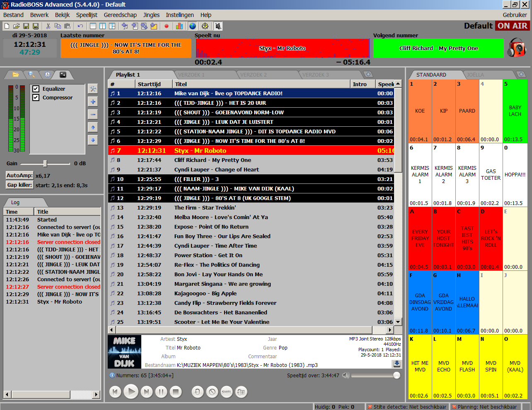Add a DSP effect with the plus button
Image resolution: width=532 pixels, height=410 pixels.
coord(93,102)
